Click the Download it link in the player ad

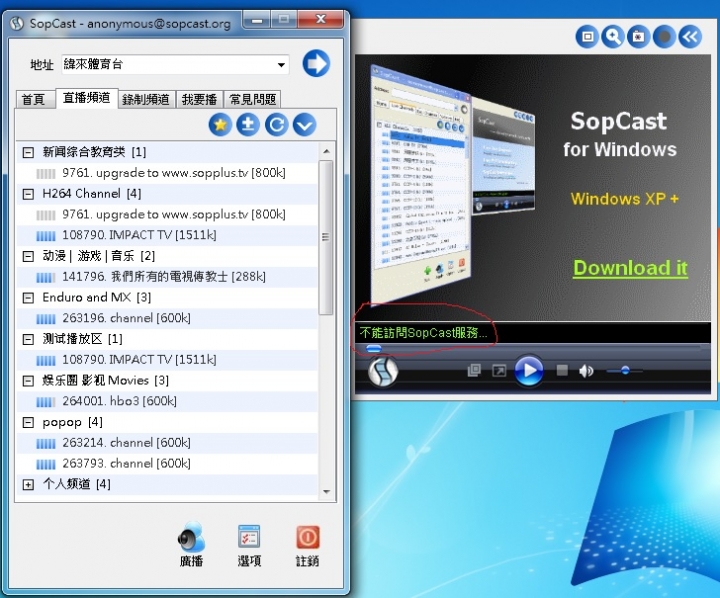630,268
